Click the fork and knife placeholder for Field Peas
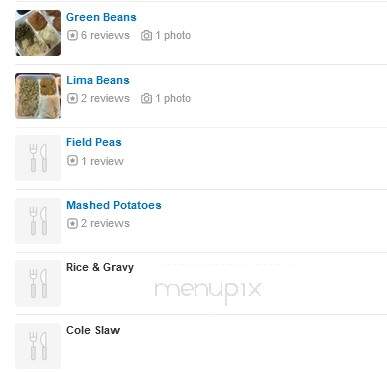387x372 pixels. pyautogui.click(x=38, y=158)
